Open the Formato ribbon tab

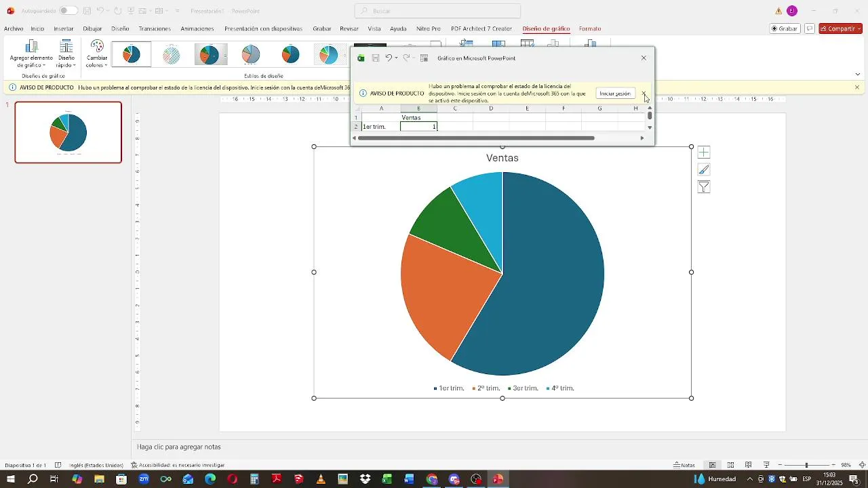coord(590,28)
